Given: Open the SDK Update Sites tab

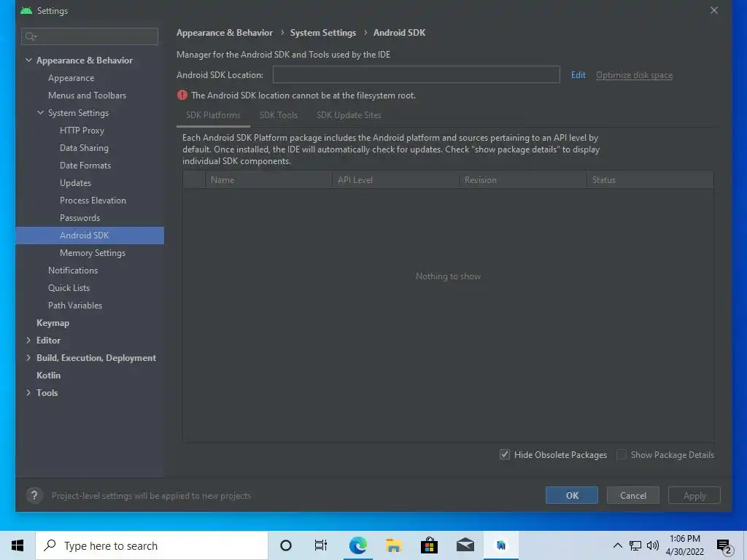Looking at the screenshot, I should pyautogui.click(x=349, y=115).
